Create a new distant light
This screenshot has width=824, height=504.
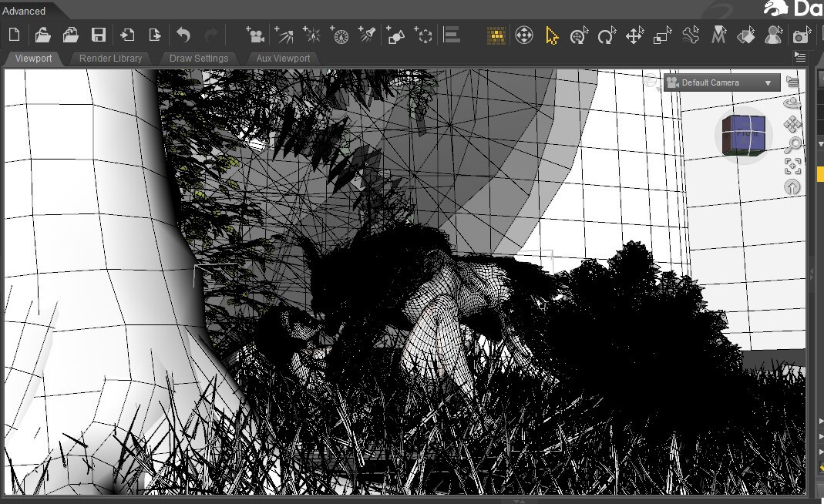click(284, 35)
